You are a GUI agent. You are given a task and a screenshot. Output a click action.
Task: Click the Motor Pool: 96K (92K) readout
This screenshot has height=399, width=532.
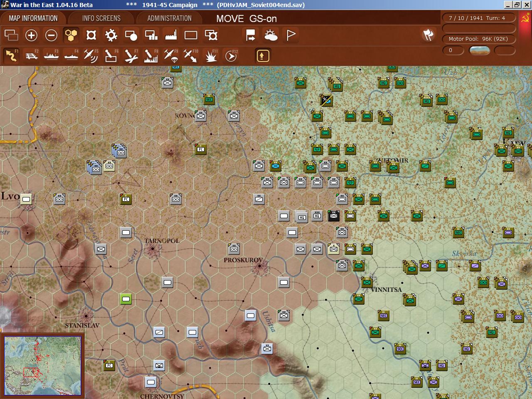coord(479,39)
